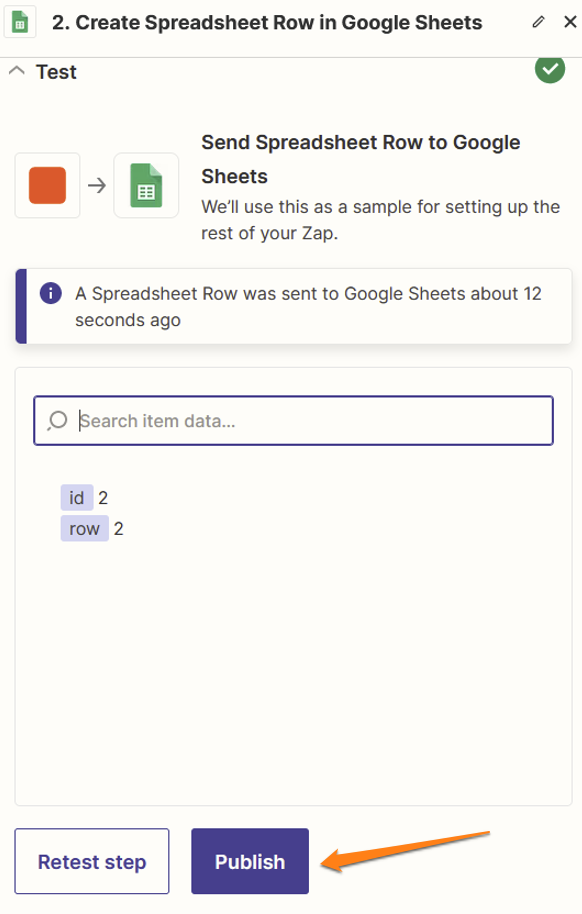Viewport: 582px width, 914px height.
Task: Click the green Google Sheets destination icon
Action: point(146,185)
